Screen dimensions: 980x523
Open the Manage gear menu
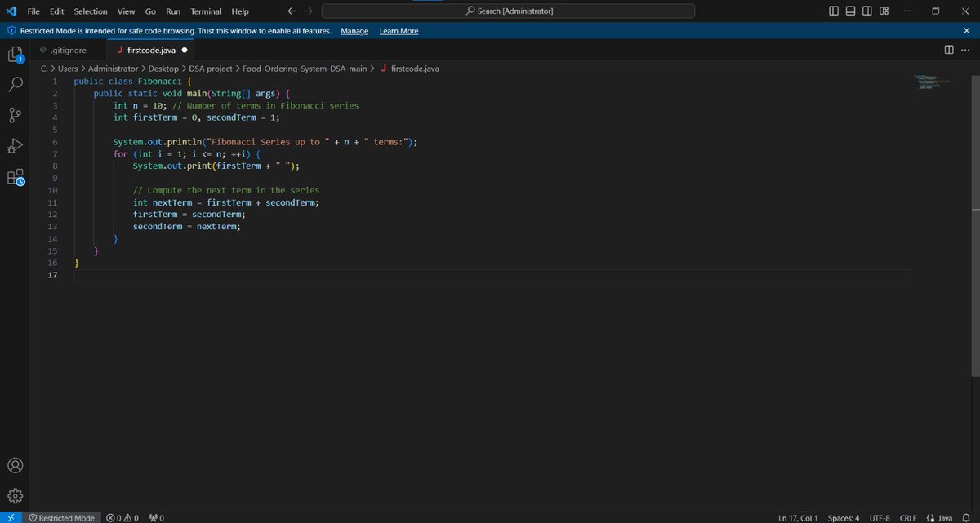[16, 495]
